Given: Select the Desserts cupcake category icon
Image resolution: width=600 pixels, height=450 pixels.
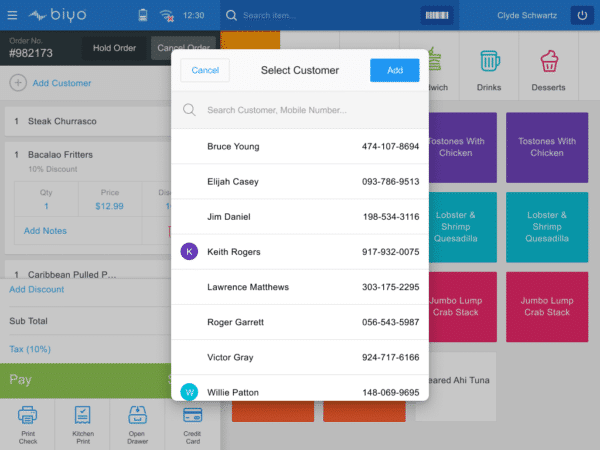Looking at the screenshot, I should point(549,61).
